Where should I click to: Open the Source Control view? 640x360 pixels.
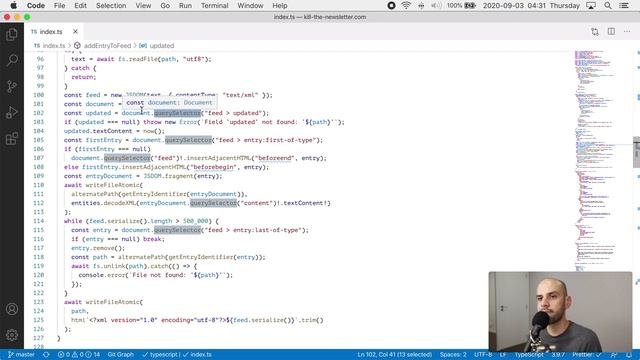(x=12, y=86)
